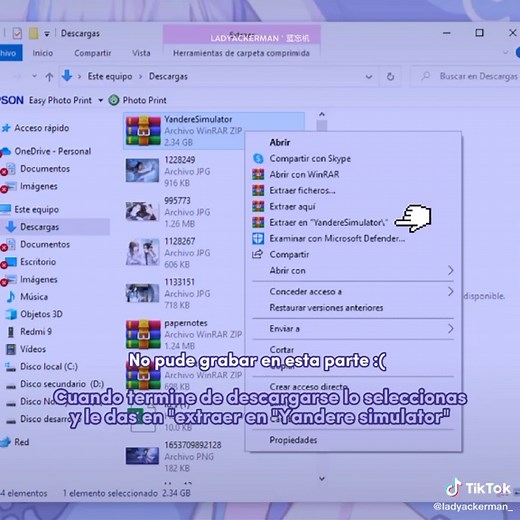
Task: Choose Extraer ficheros... option
Action: (302, 190)
